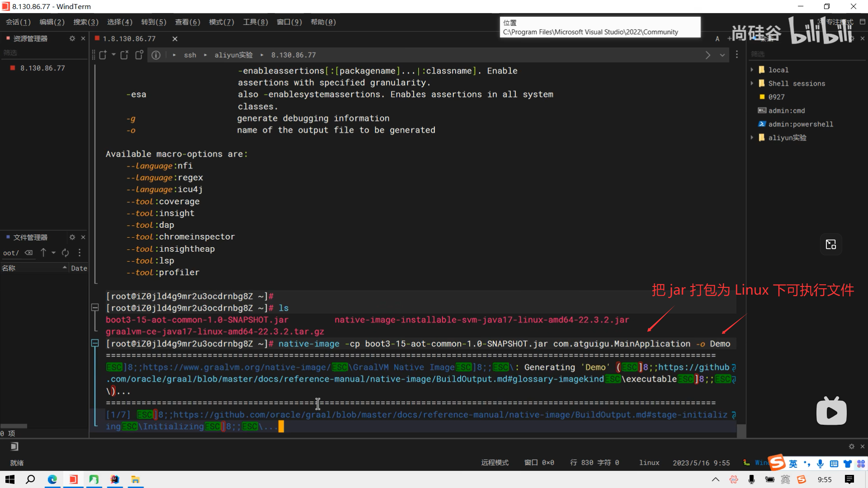Sort the file list by the 名称 column

[x=9, y=268]
